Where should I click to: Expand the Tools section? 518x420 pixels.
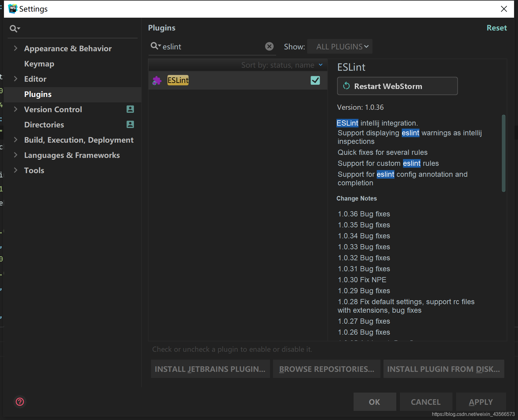tap(16, 170)
